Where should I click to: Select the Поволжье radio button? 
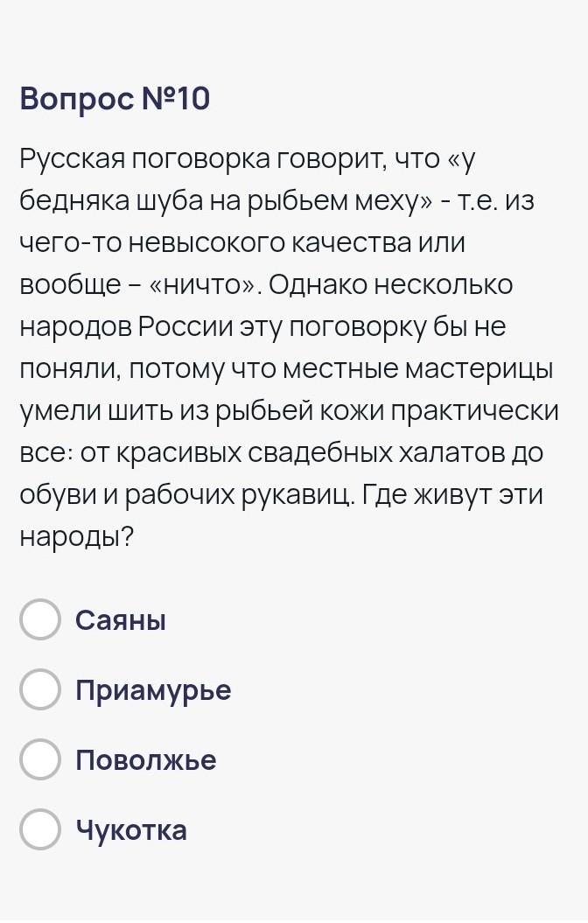click(40, 760)
